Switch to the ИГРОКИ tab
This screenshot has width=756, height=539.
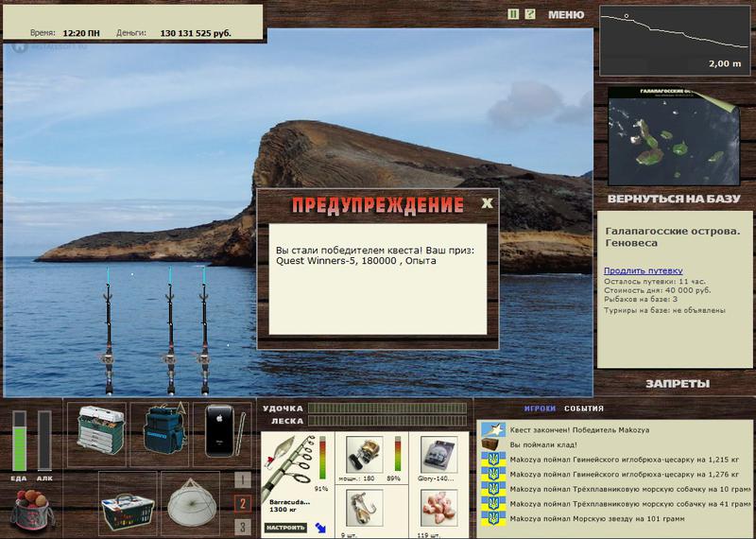(540, 409)
